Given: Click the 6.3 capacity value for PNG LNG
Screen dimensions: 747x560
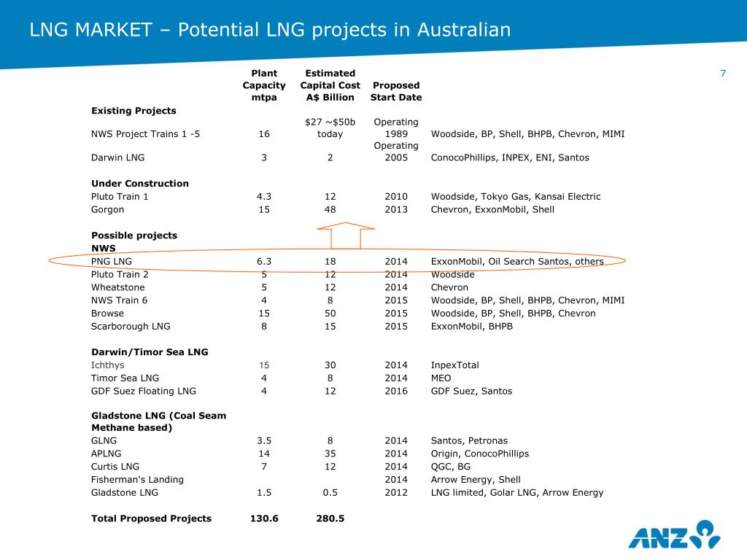Looking at the screenshot, I should tap(264, 262).
